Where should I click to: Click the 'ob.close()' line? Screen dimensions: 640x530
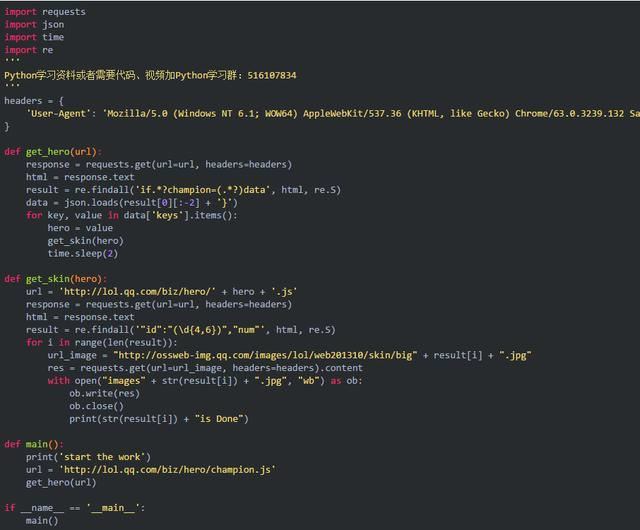(x=96, y=406)
